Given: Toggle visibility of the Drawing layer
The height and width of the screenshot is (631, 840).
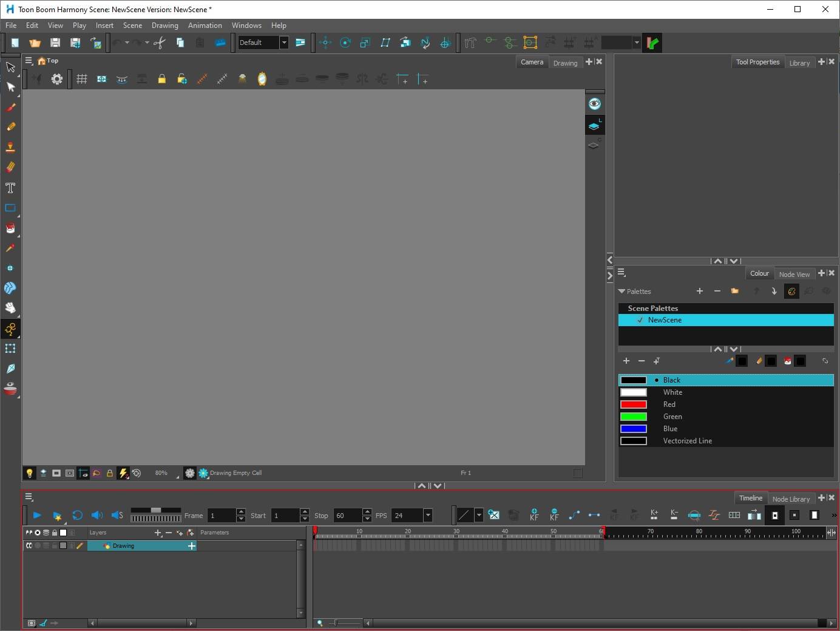Looking at the screenshot, I should click(29, 546).
